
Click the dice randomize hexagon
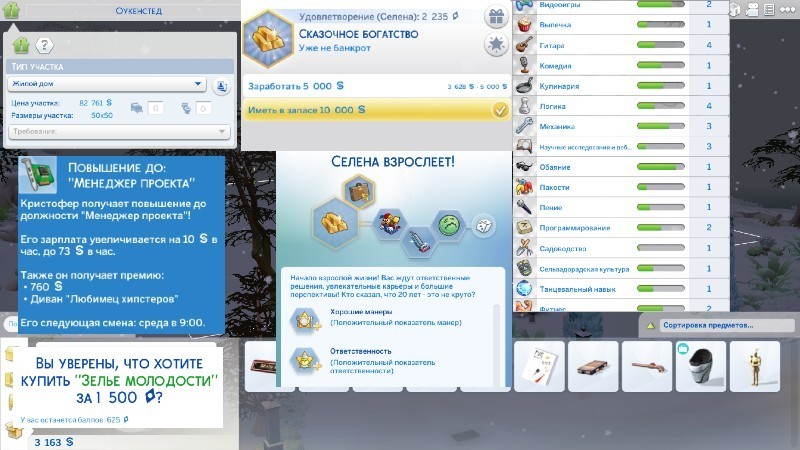[x=483, y=225]
